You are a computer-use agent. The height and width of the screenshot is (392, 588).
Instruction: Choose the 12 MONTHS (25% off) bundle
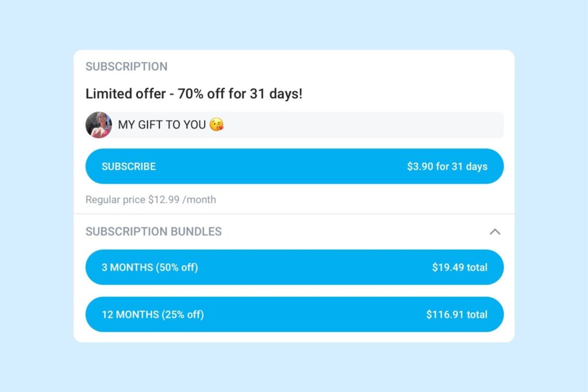(x=153, y=314)
